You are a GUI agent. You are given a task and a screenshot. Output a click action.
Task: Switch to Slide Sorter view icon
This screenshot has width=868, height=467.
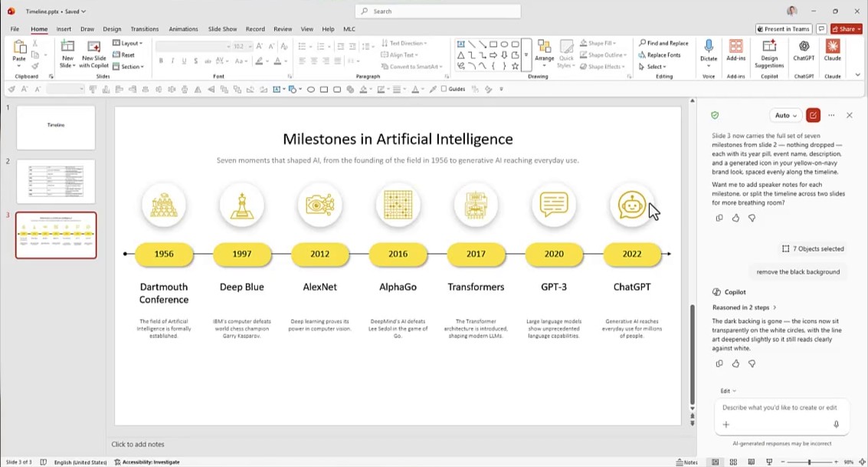pyautogui.click(x=733, y=462)
